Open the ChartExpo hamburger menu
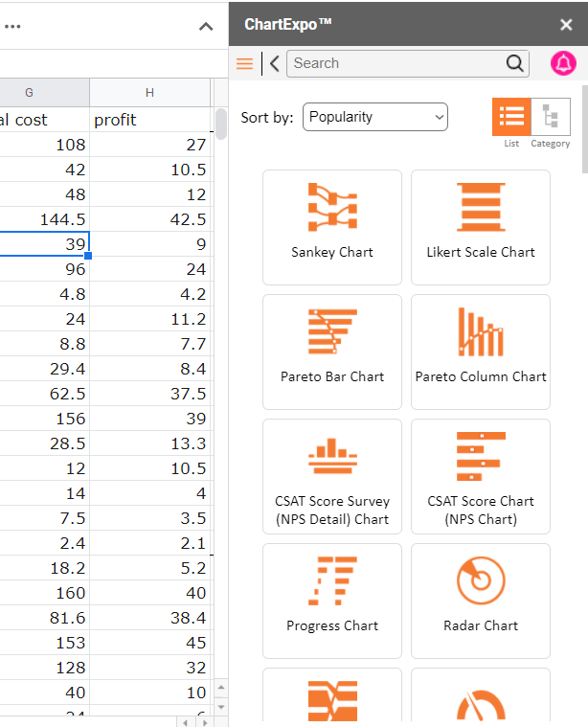Screen dimensions: 588x727 pyautogui.click(x=244, y=63)
